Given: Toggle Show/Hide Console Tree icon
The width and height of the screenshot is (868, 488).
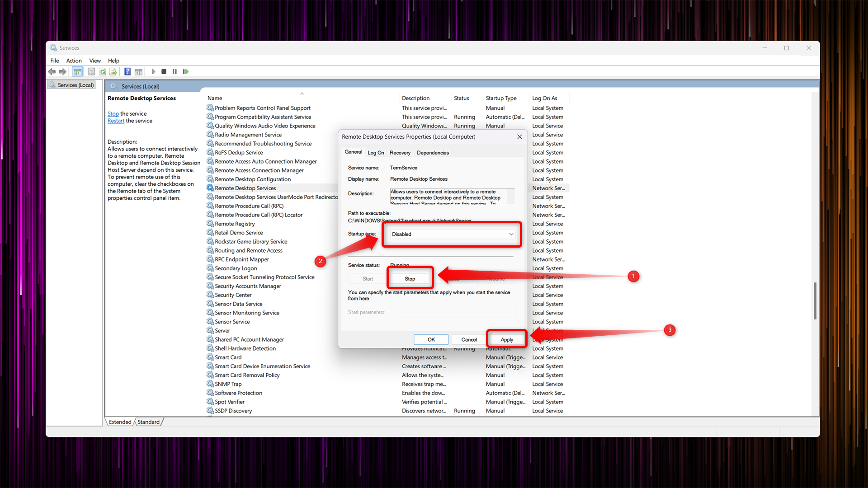Looking at the screenshot, I should click(x=78, y=71).
